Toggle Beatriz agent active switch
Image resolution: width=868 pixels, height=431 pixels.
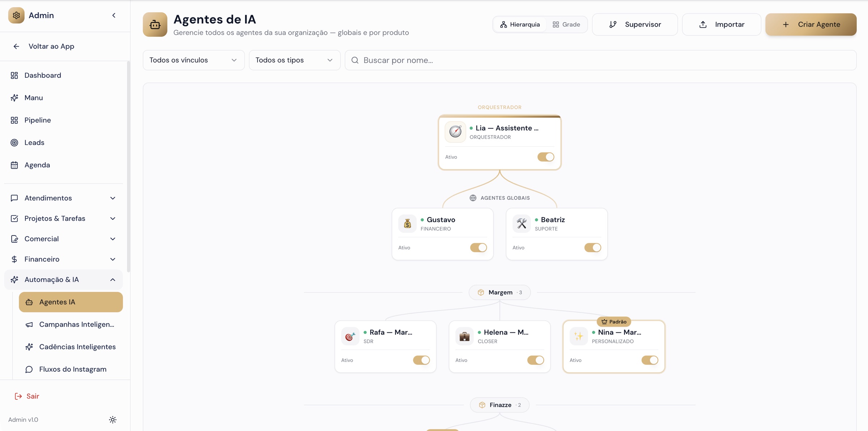[593, 248]
